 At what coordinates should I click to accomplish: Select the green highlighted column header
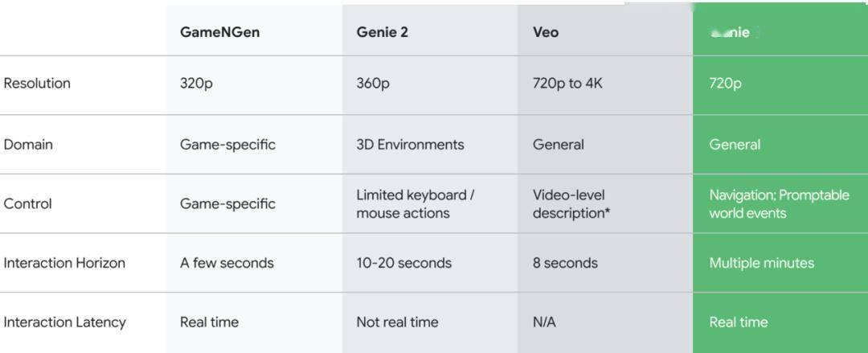click(730, 33)
